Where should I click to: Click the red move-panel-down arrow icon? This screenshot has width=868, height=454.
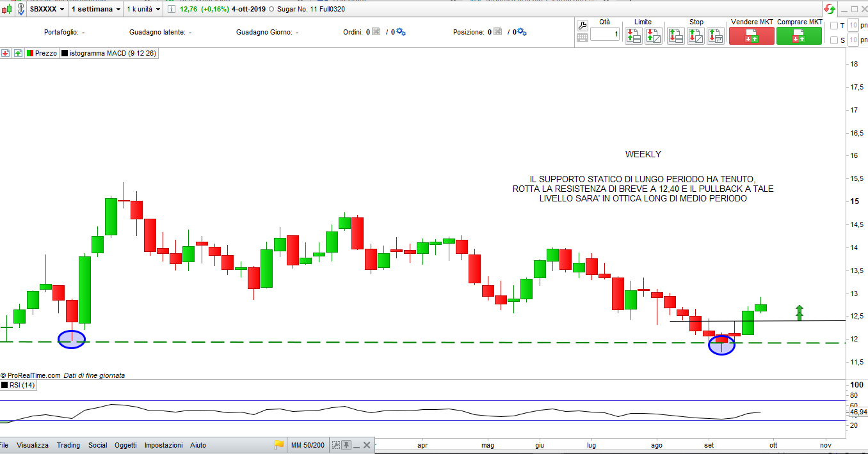click(5, 53)
